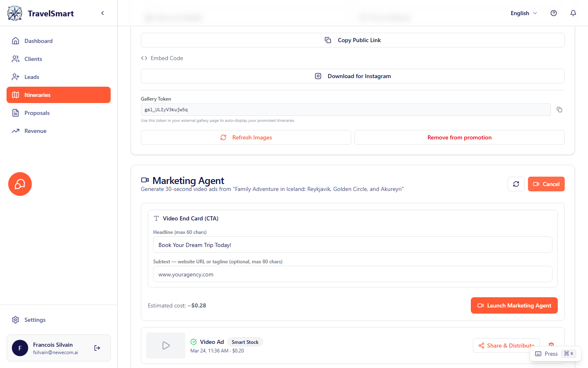Copy the gallery token to clipboard
Viewport: 588px width, 368px height.
point(559,110)
